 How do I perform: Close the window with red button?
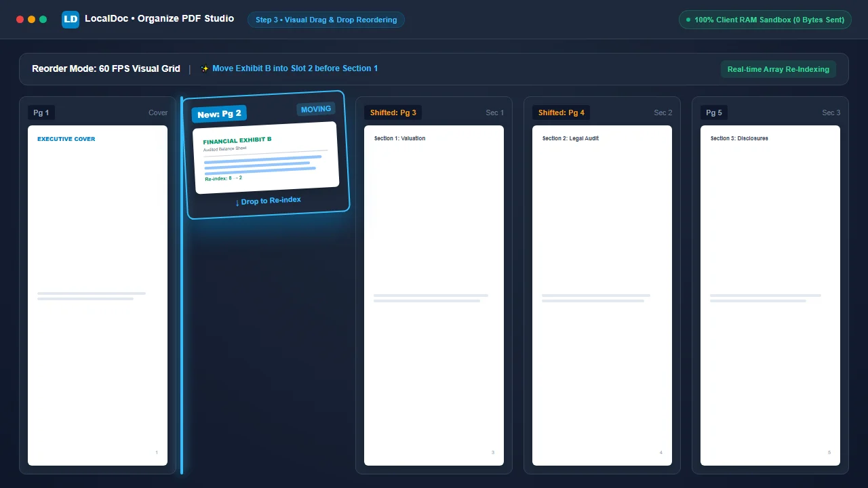[20, 20]
